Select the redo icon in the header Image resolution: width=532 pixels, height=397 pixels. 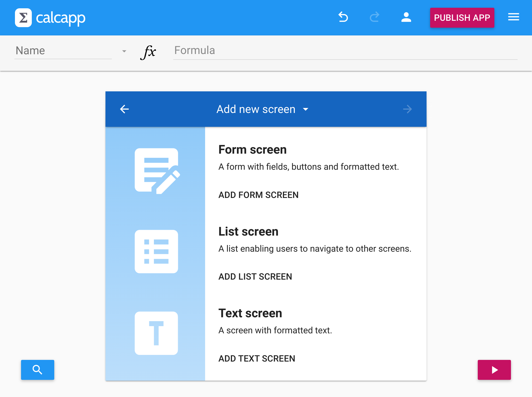pyautogui.click(x=375, y=17)
